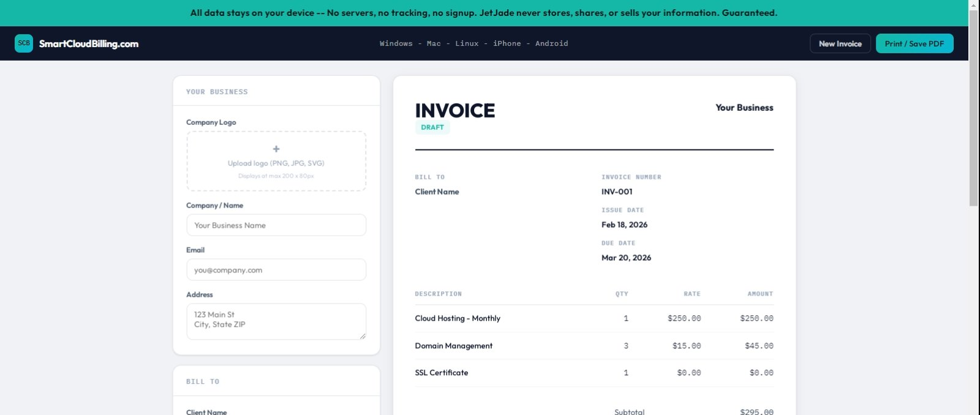
Task: Grab the Address textarea resize handle
Action: point(363,335)
